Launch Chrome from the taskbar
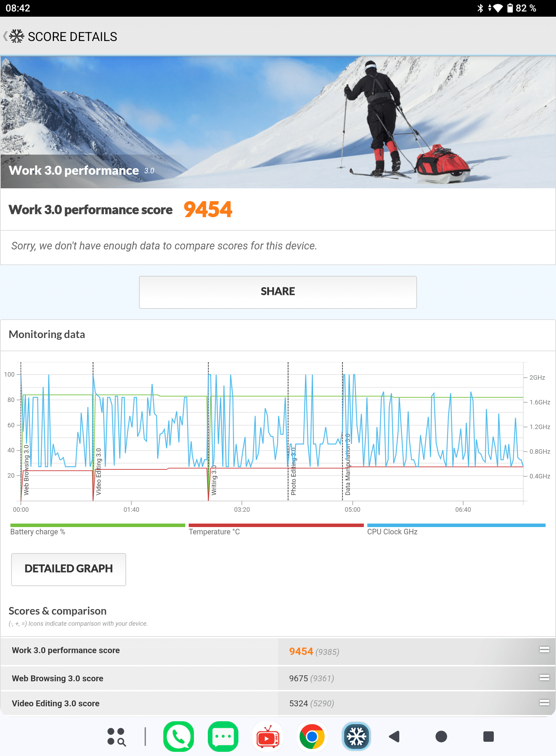556x756 pixels. pos(312,737)
